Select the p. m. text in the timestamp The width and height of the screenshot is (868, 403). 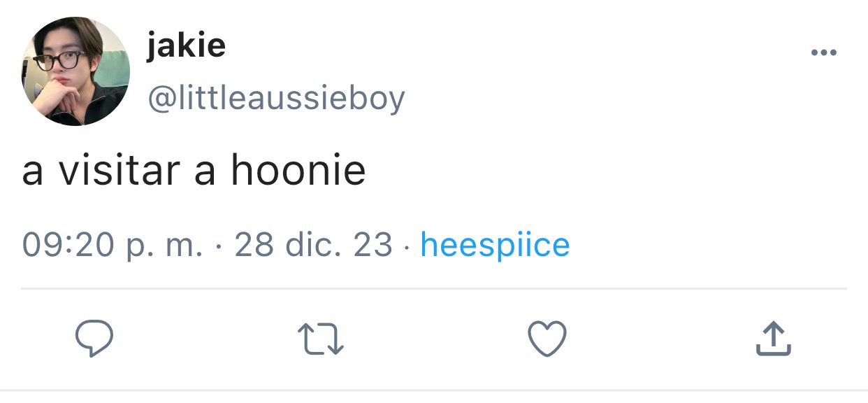[x=165, y=246]
